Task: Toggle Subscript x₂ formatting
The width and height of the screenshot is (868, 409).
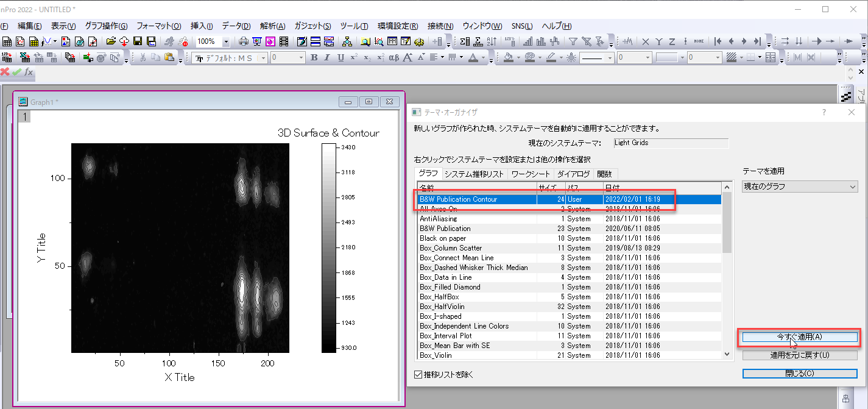Action: point(367,57)
